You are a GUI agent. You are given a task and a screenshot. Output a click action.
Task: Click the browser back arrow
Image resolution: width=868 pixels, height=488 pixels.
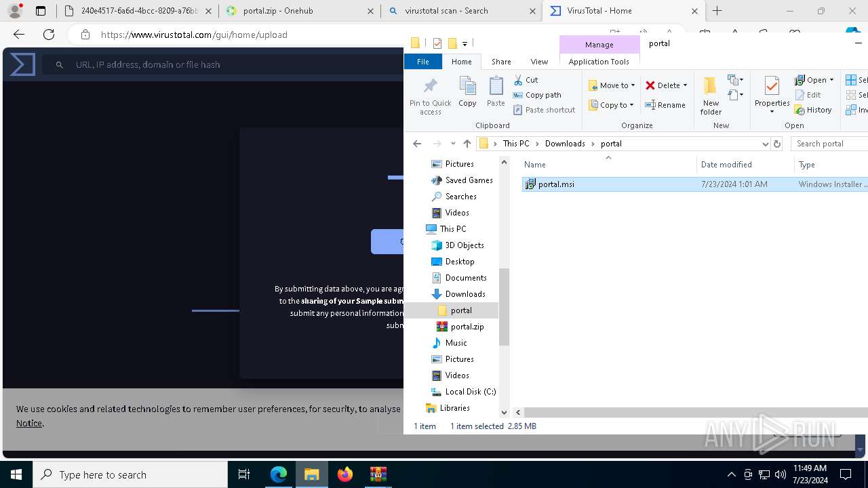point(19,35)
